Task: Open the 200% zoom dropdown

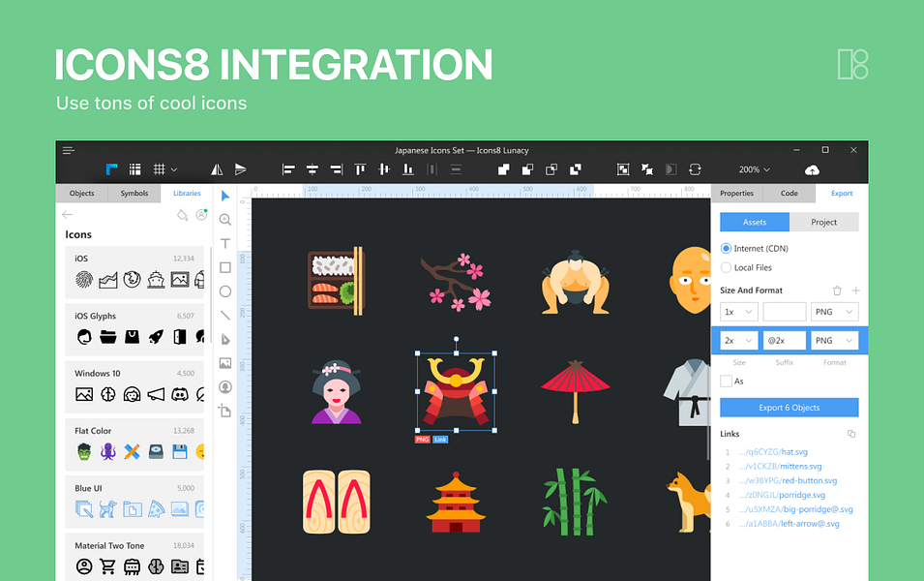Action: point(753,169)
